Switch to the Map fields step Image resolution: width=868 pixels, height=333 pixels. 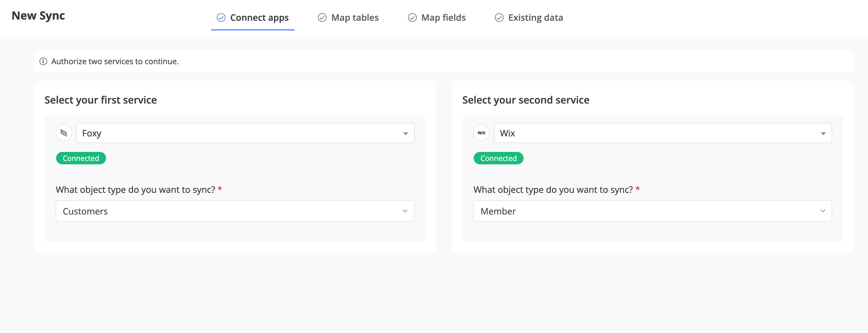437,18
